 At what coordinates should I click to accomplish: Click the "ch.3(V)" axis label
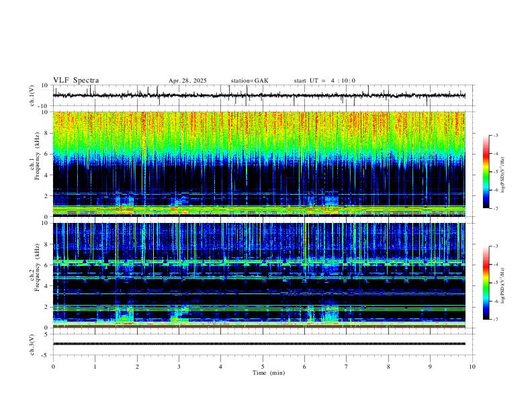[32, 345]
